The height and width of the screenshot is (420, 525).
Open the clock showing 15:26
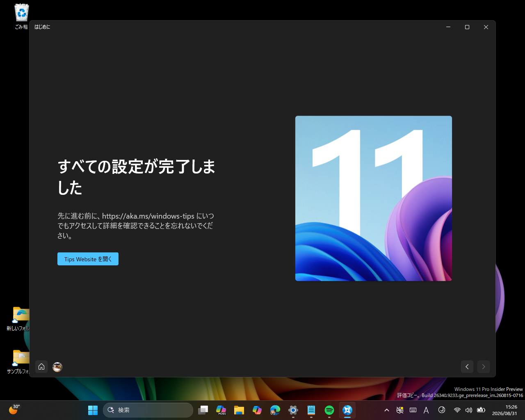[504, 410]
